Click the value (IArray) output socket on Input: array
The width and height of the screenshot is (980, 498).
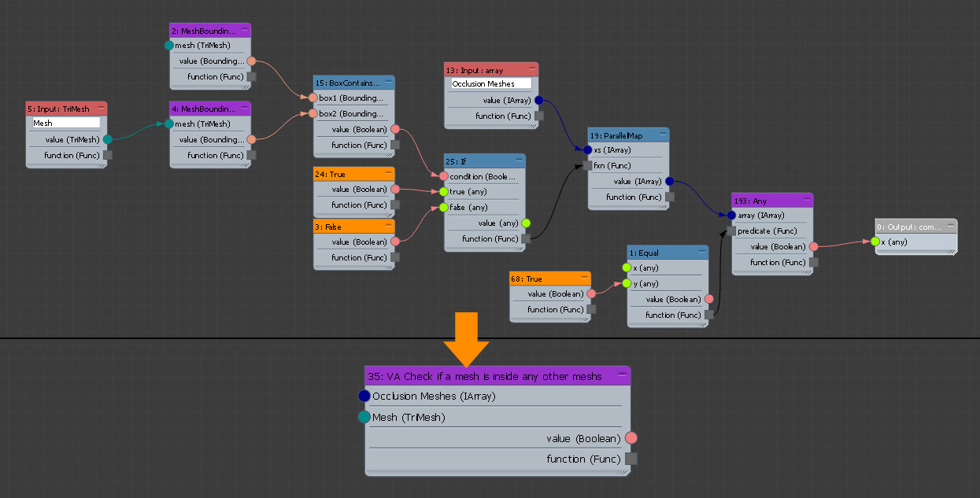[x=539, y=100]
